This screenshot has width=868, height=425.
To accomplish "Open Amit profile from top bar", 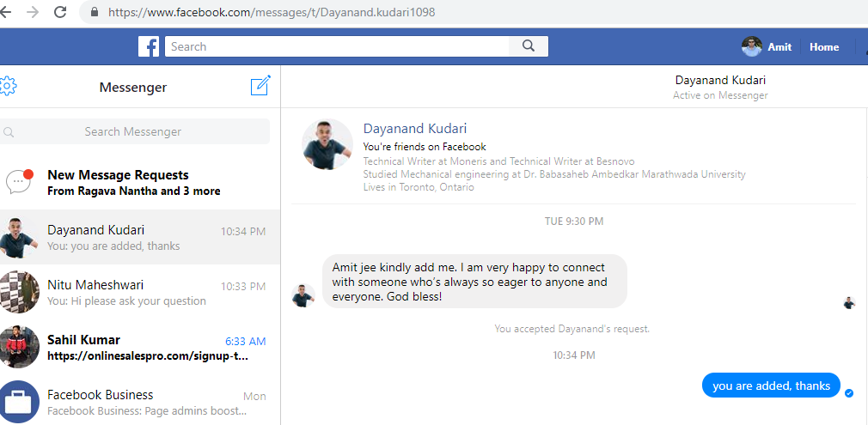I will (x=767, y=46).
